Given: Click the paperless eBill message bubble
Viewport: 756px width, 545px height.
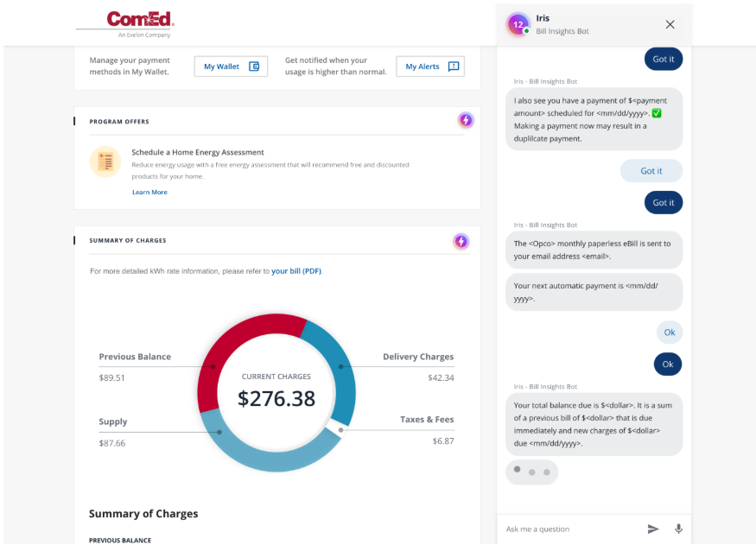Looking at the screenshot, I should point(594,250).
